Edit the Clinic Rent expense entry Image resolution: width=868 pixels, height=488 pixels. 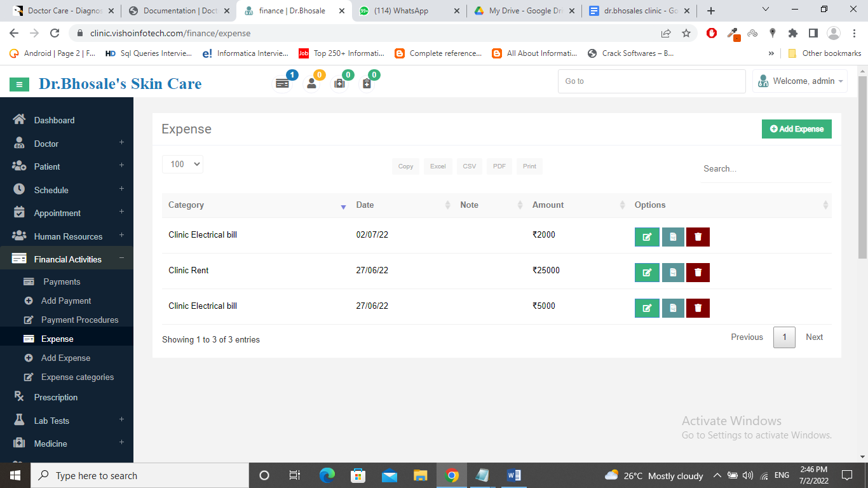tap(647, 273)
